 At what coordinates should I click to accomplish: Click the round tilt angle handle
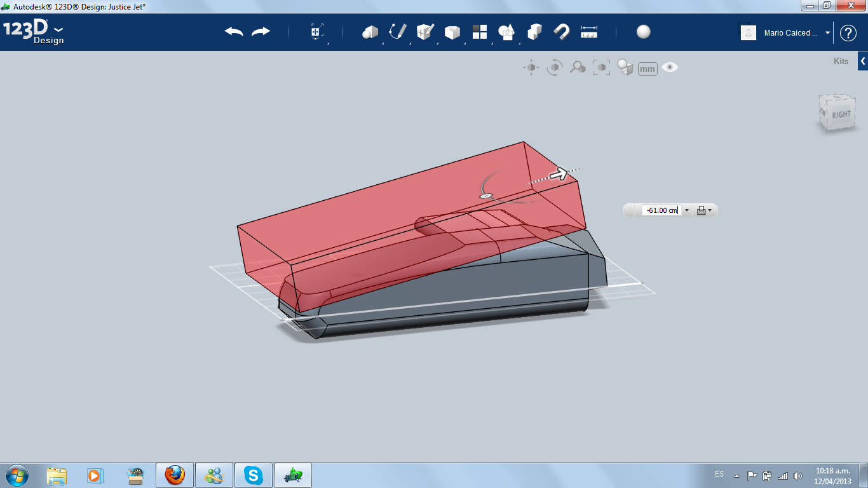486,196
